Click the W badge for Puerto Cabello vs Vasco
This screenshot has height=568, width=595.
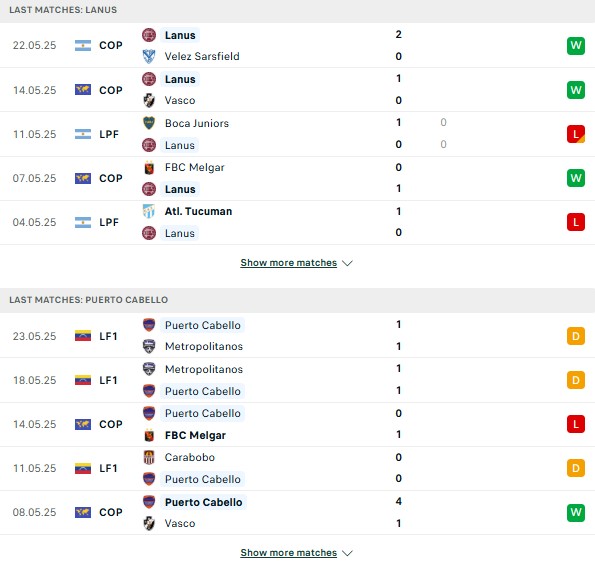tap(576, 512)
